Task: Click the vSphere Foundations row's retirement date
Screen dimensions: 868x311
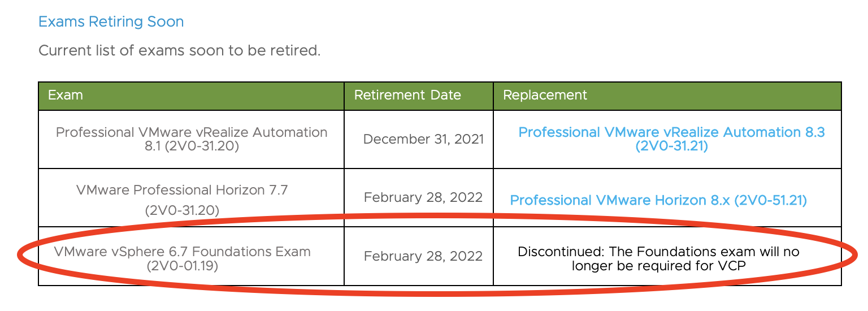Action: click(x=423, y=256)
